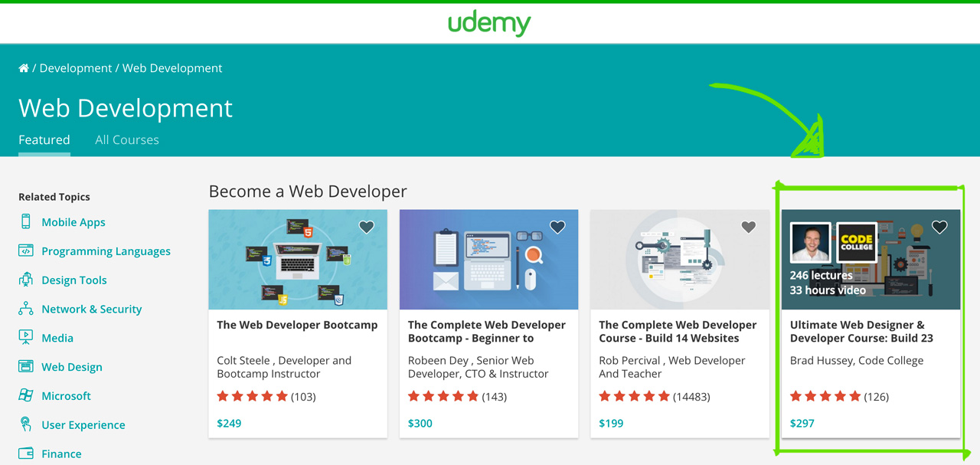This screenshot has height=465, width=980.
Task: Click the Media play icon
Action: [26, 337]
